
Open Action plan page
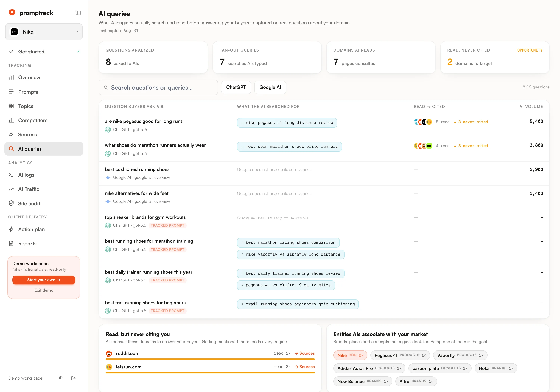44,229
